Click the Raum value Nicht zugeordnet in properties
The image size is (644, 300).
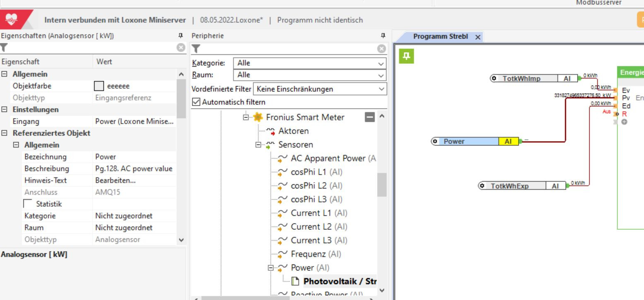pyautogui.click(x=124, y=227)
